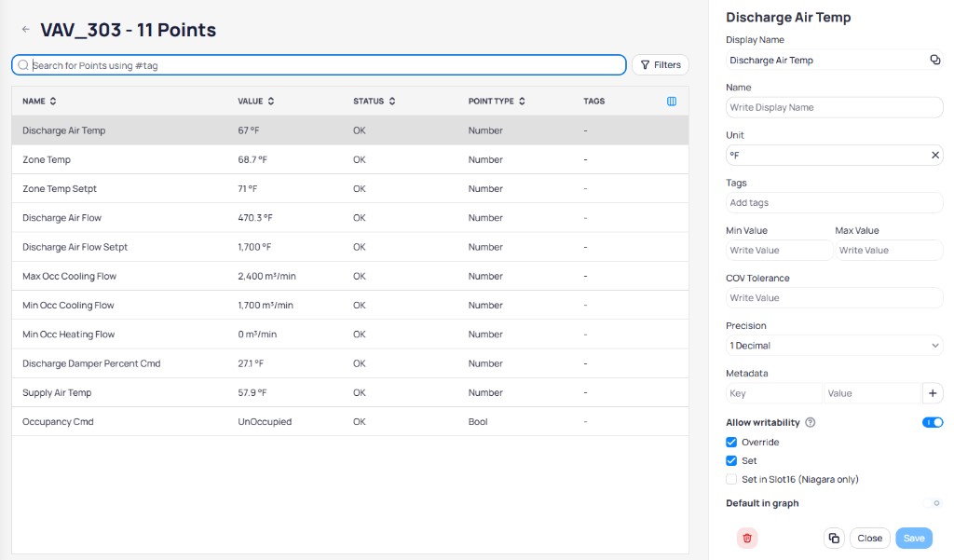Click the Metadata Key field
The width and height of the screenshot is (954, 560).
774,393
